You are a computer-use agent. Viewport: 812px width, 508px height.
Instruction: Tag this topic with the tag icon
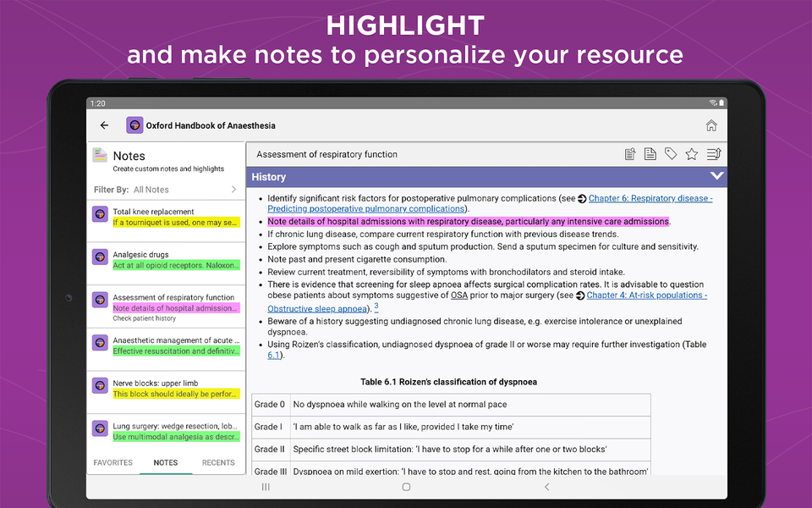coord(671,154)
